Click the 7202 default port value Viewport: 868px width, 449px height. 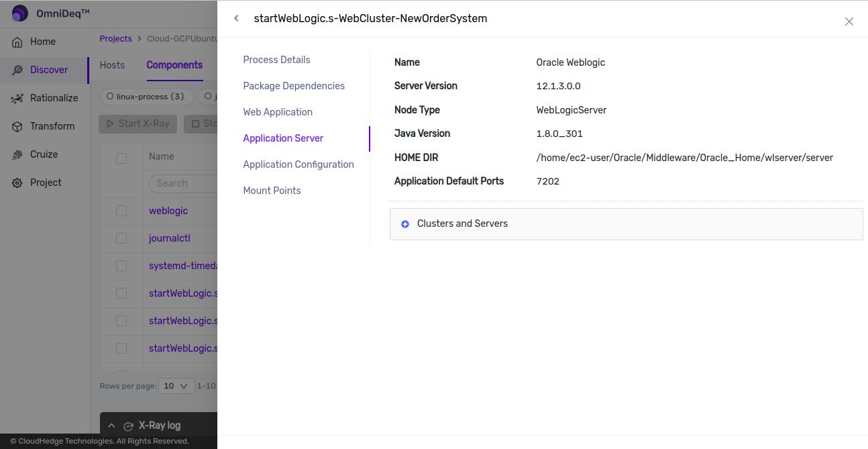pos(548,181)
